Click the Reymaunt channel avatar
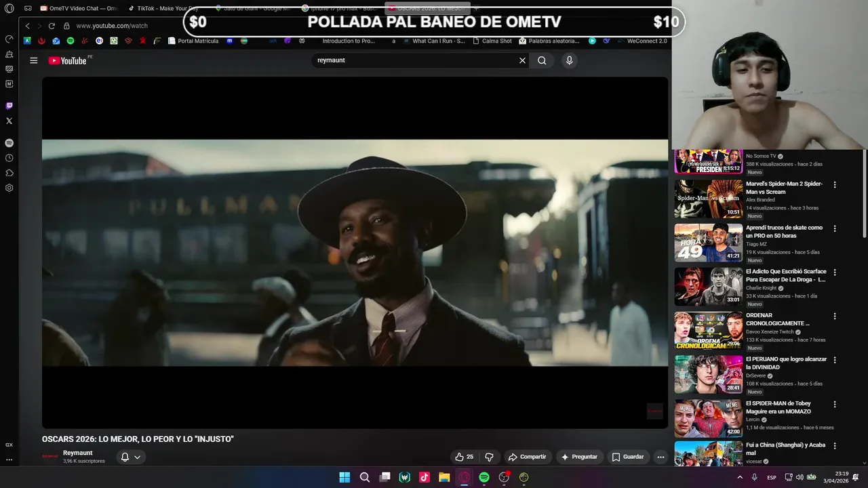Screen dimensions: 868x488 [x=50, y=456]
